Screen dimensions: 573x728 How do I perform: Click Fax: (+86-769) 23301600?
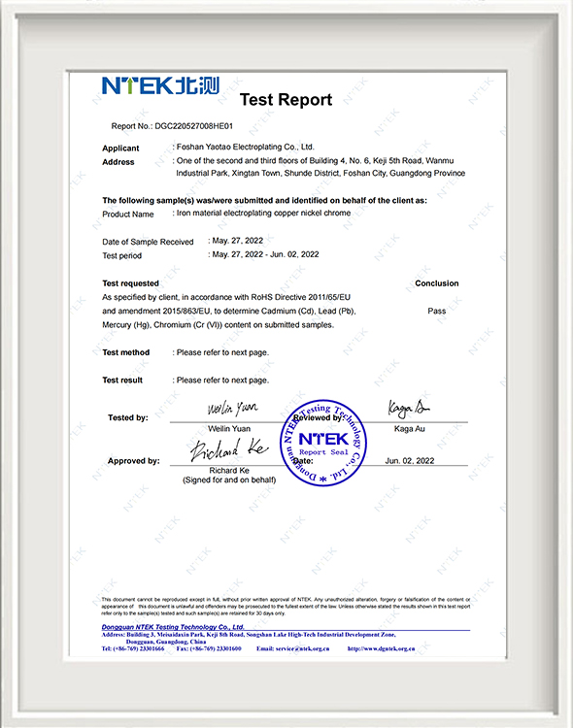[x=209, y=648]
